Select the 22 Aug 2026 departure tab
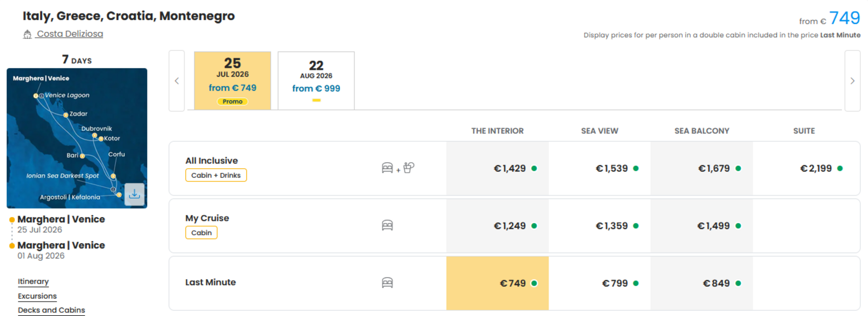The height and width of the screenshot is (316, 868). point(316,81)
